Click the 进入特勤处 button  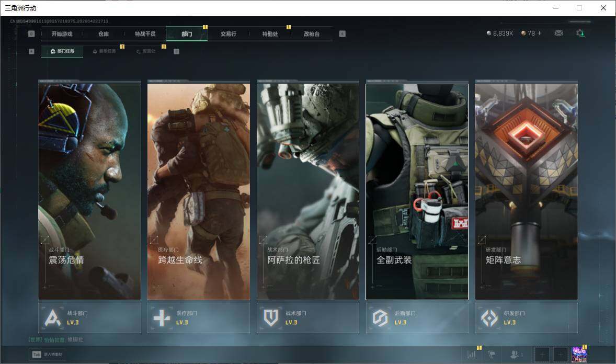tap(47, 355)
